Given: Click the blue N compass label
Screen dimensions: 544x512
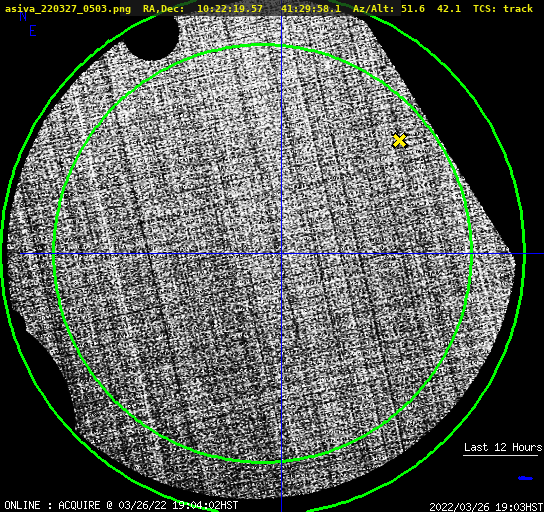Looking at the screenshot, I should (x=23, y=16).
